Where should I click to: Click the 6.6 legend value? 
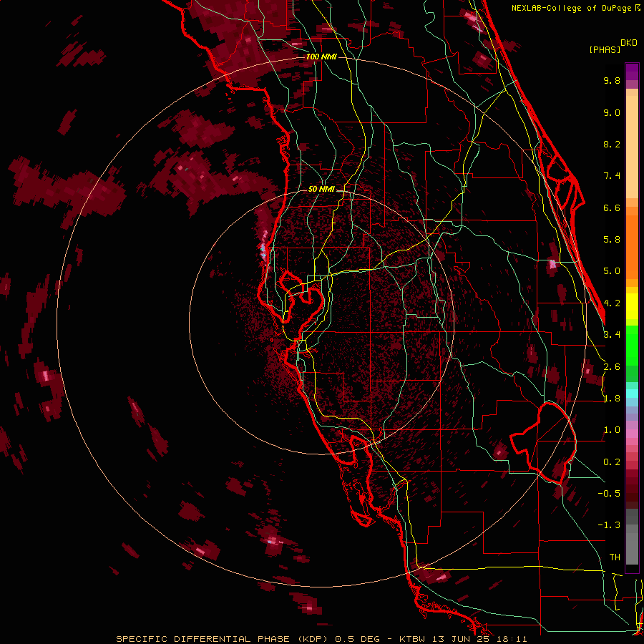[x=612, y=208]
